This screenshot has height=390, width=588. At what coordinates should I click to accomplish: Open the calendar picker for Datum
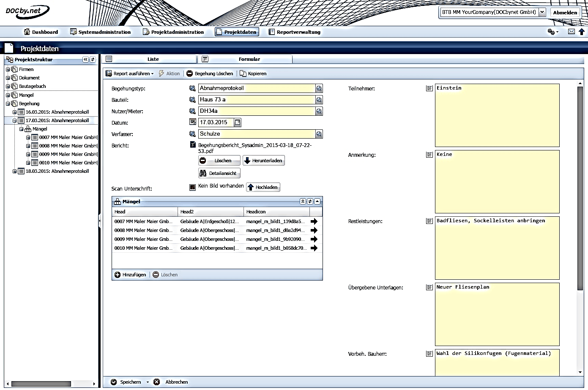pyautogui.click(x=238, y=123)
